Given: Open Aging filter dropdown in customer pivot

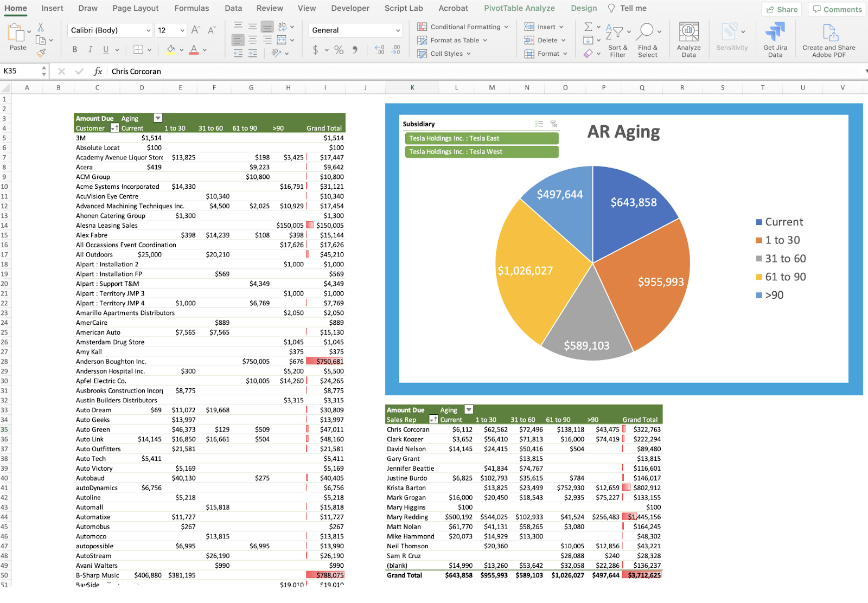Looking at the screenshot, I should coord(158,118).
